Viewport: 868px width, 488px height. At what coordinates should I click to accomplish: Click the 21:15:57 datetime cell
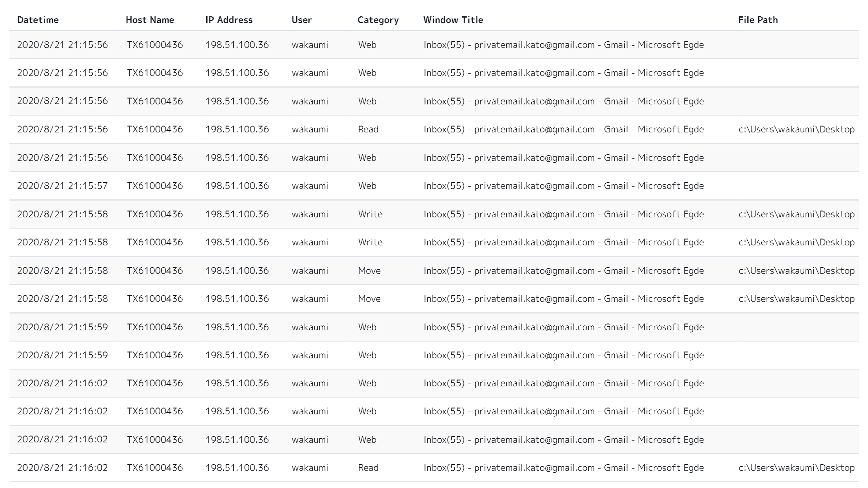click(x=62, y=186)
